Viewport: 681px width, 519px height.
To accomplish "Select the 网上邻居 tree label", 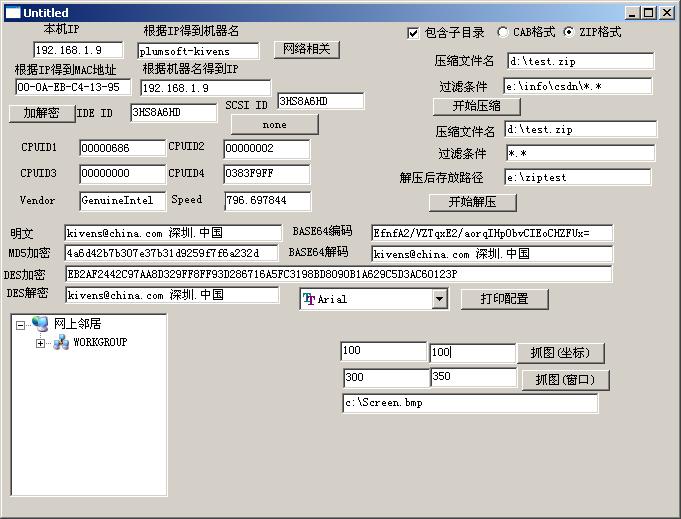I will tap(77, 324).
